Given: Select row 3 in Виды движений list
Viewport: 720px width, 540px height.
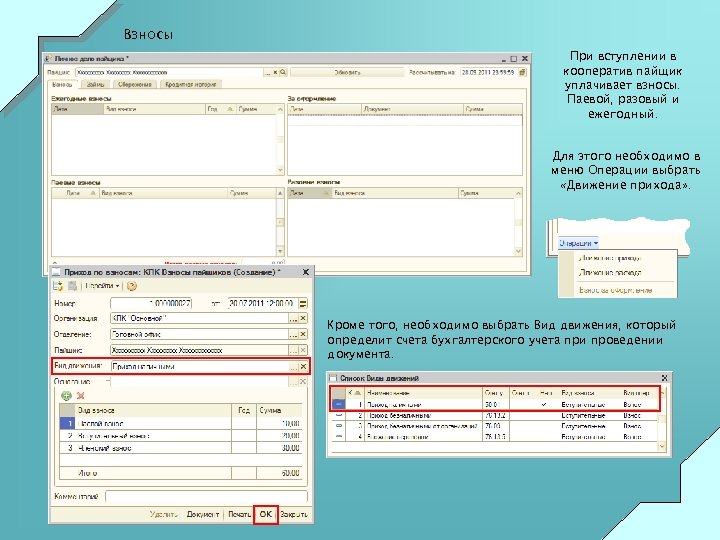Looking at the screenshot, I should (x=495, y=426).
